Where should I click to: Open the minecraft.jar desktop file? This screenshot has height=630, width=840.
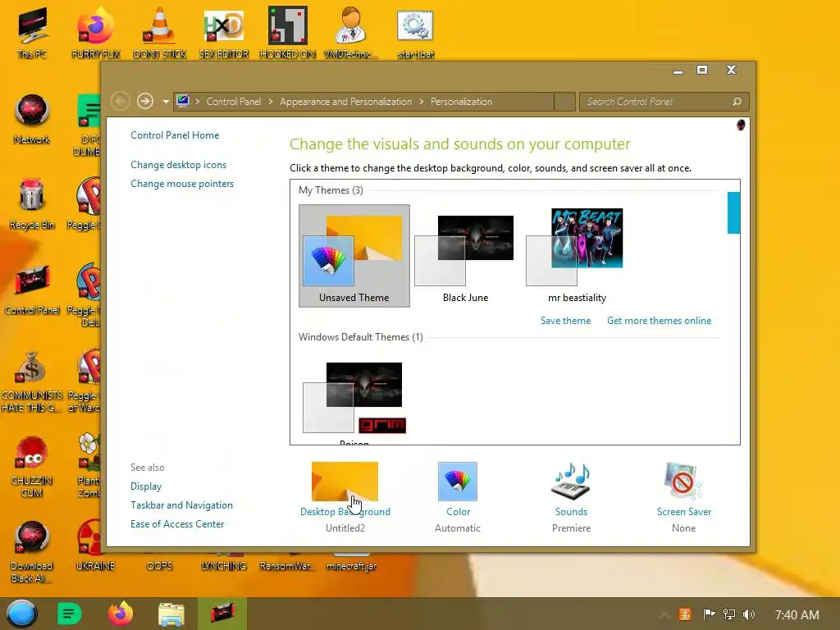pyautogui.click(x=351, y=566)
